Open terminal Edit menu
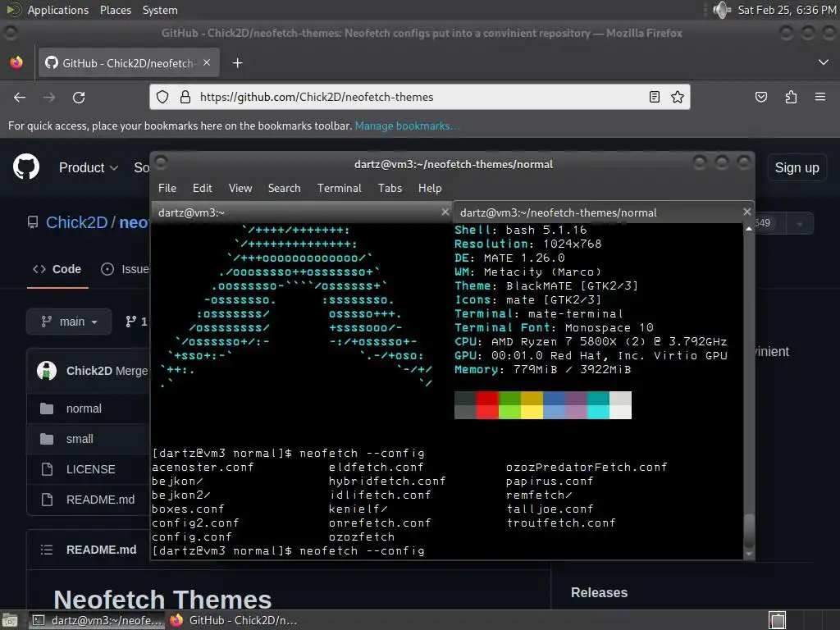This screenshot has height=630, width=840. (x=203, y=188)
